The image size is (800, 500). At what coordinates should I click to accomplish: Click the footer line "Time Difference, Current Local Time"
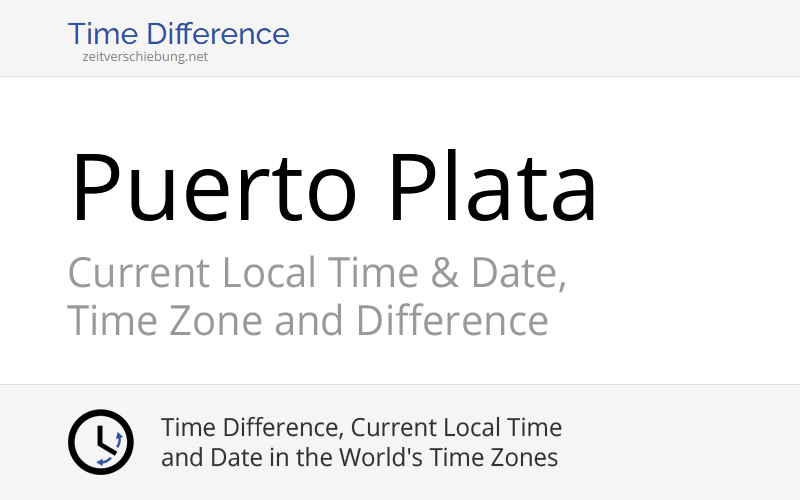[361, 428]
